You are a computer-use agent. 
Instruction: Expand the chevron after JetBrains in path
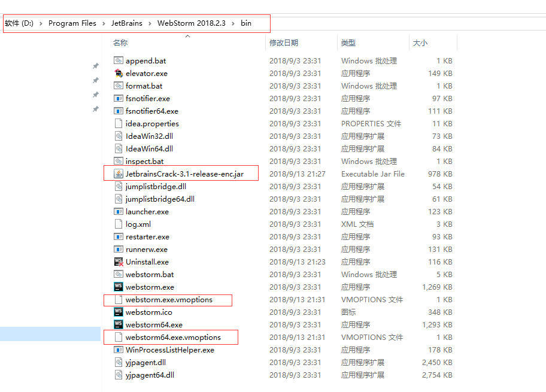(x=150, y=23)
